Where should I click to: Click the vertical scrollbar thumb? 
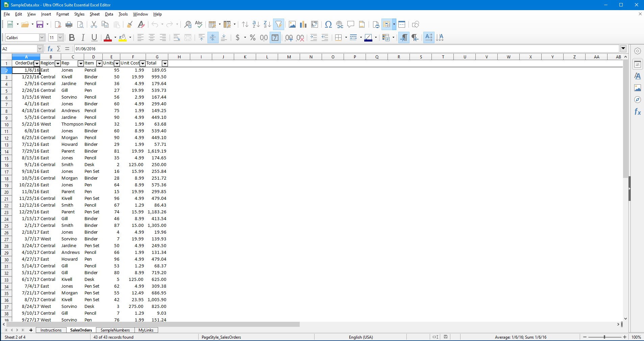coord(625,119)
